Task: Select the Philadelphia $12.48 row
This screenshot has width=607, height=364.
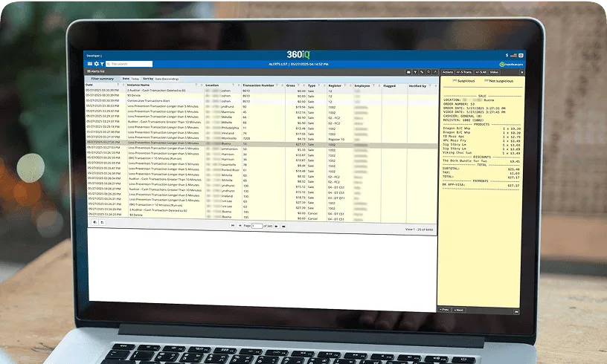Action: point(262,128)
